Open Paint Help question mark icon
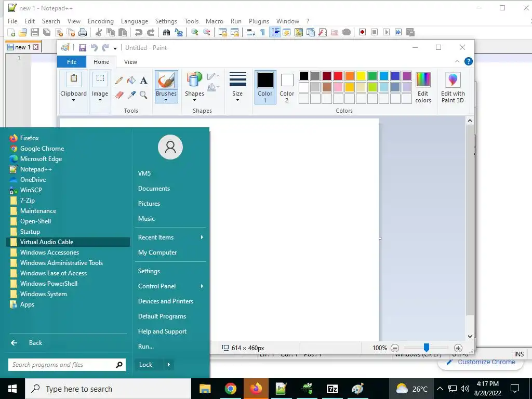 tap(468, 61)
